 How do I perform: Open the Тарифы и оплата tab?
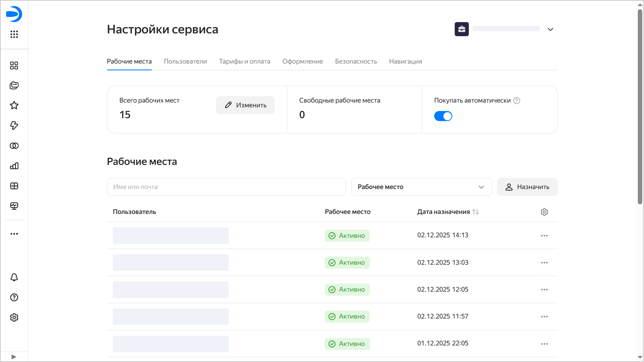pyautogui.click(x=244, y=61)
